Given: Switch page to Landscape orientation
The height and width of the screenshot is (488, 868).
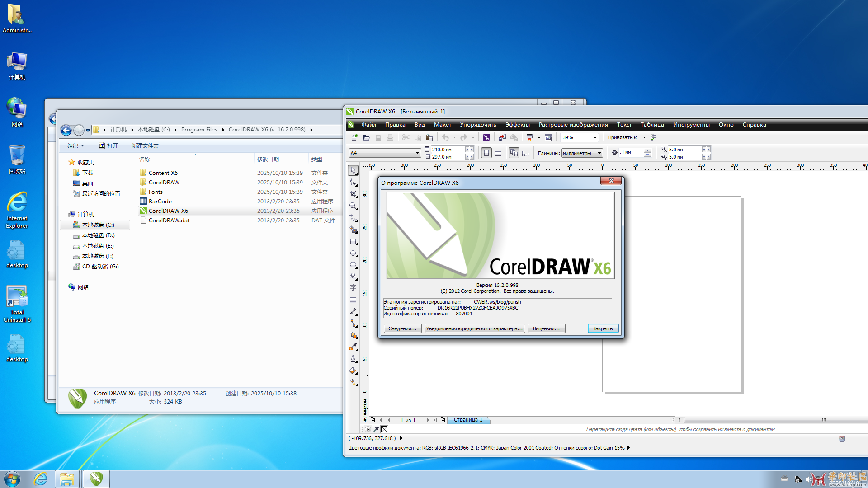Looking at the screenshot, I should (x=498, y=153).
